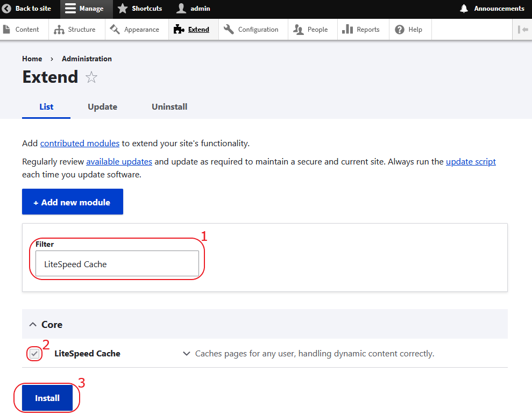532x415 pixels.
Task: Click the Manage hamburger menu icon
Action: [x=70, y=9]
